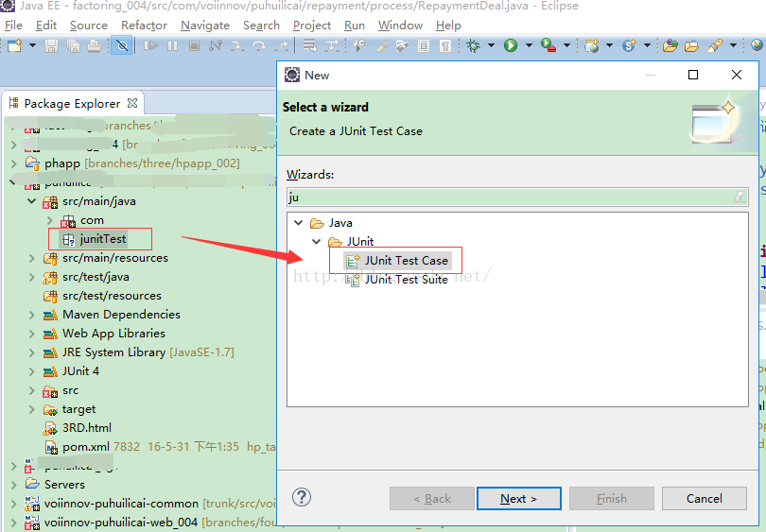Click the Step Return debug icon
Image resolution: width=766 pixels, height=532 pixels.
click(x=282, y=46)
